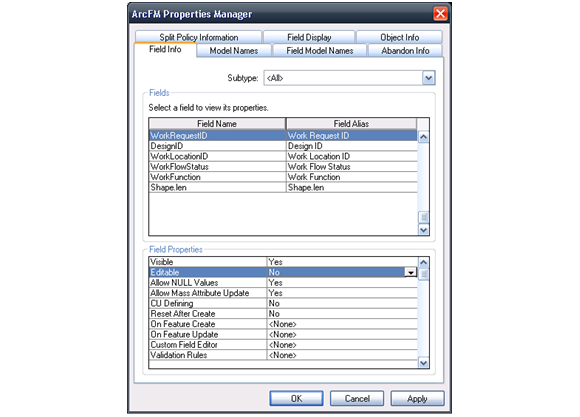Viewport: 580px width, 417px height.
Task: Select the Field Info tab
Action: [165, 49]
